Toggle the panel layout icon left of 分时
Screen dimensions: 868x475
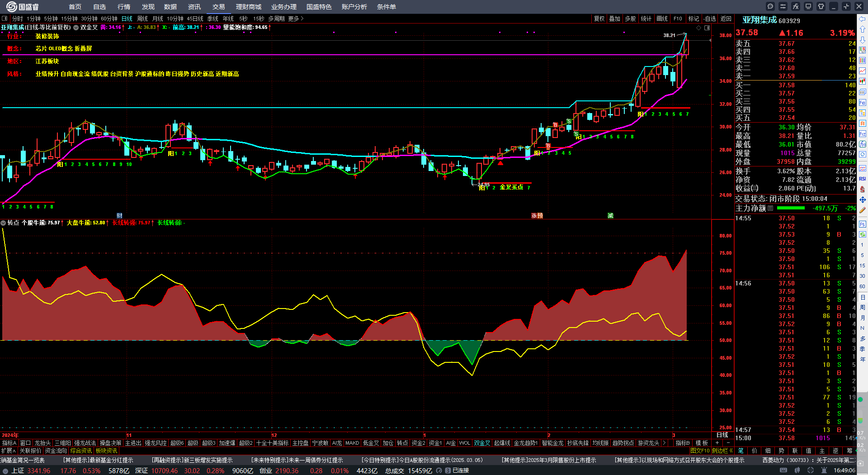click(x=5, y=19)
